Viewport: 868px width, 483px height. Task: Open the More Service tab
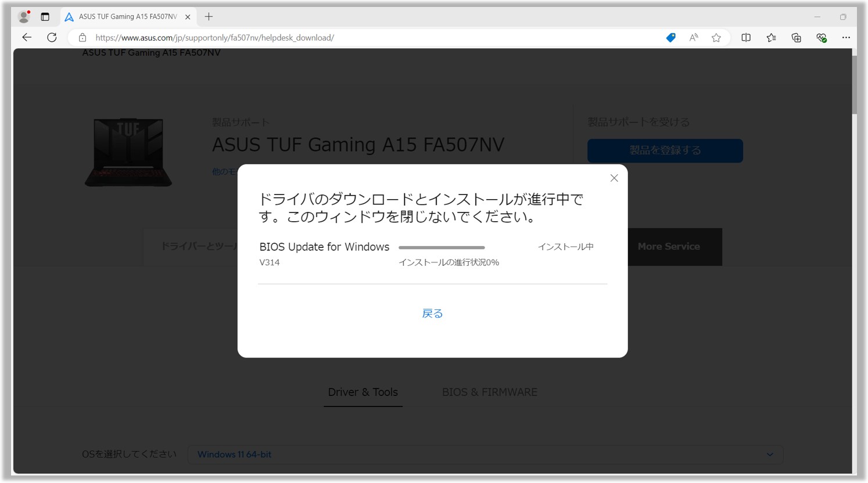click(x=675, y=247)
